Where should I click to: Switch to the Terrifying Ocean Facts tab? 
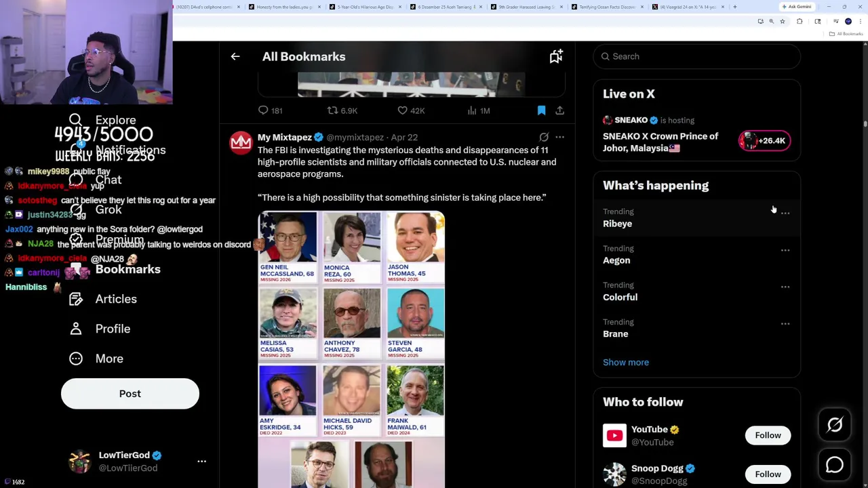click(x=608, y=7)
